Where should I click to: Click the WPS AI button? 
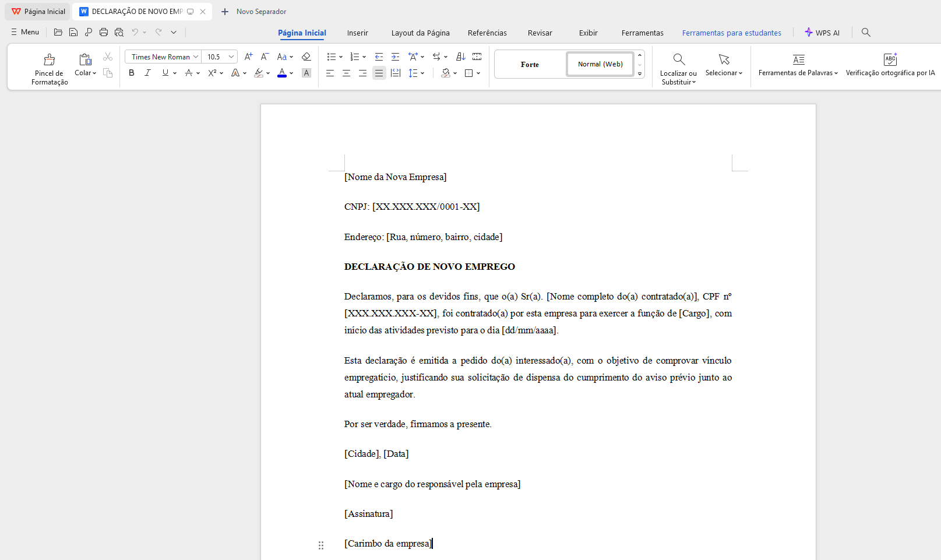[x=822, y=33]
